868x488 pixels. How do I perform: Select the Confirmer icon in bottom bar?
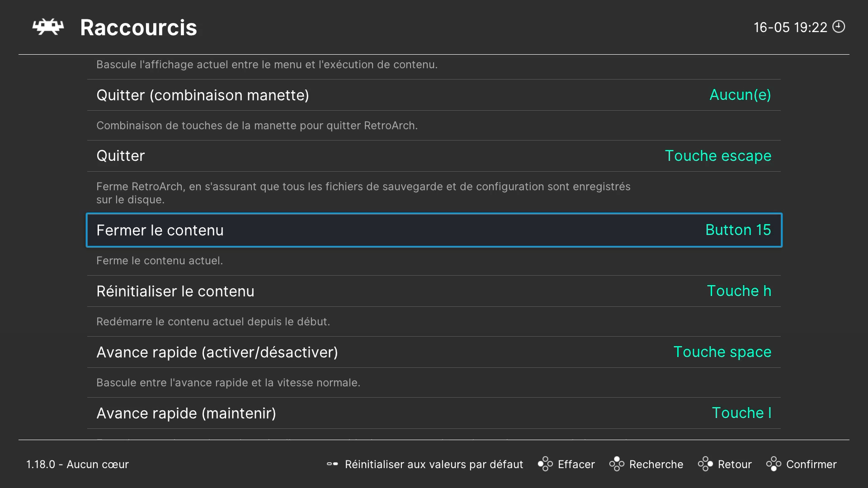pos(774,464)
